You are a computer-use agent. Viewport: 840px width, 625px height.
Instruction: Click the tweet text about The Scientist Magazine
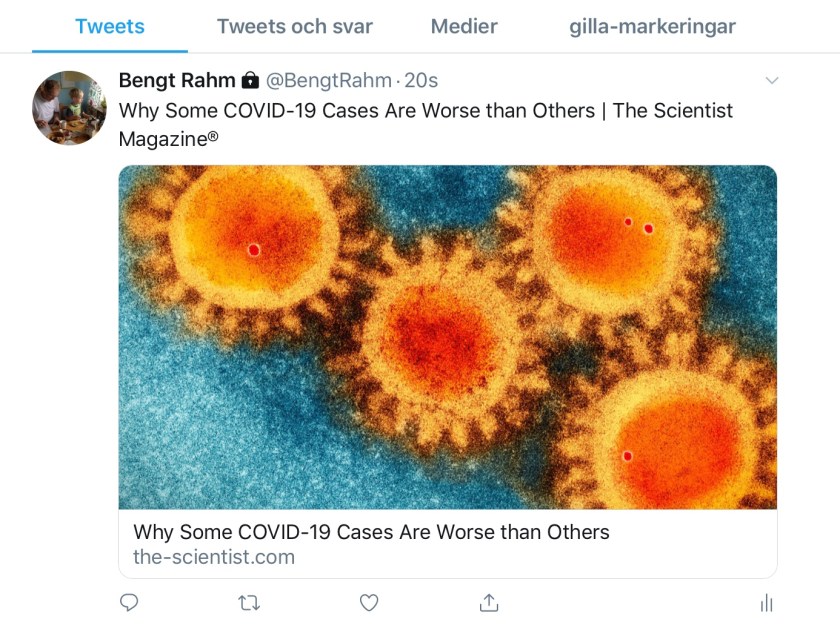425,111
